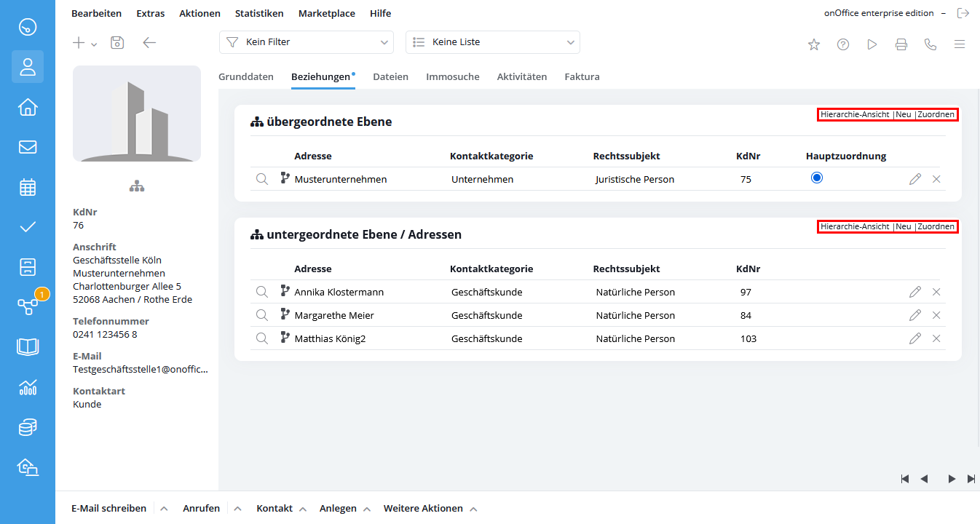Click the phone icon in toolbar
Viewport: 980px width, 524px height.
tap(930, 44)
